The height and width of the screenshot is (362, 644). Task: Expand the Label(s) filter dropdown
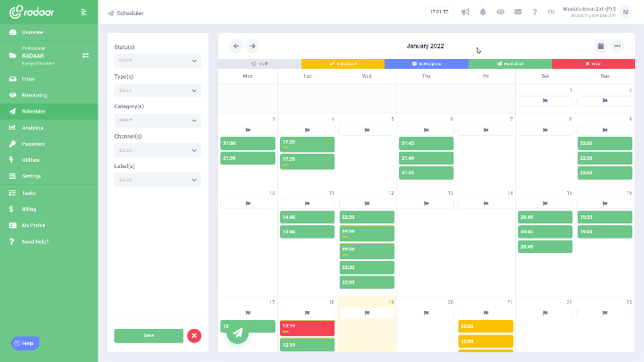[x=157, y=180]
